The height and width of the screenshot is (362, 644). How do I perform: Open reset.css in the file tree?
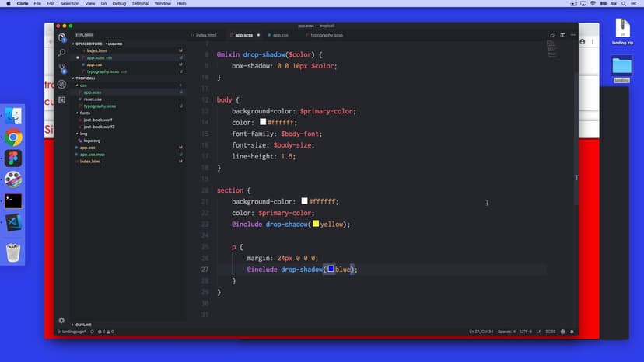(x=93, y=99)
